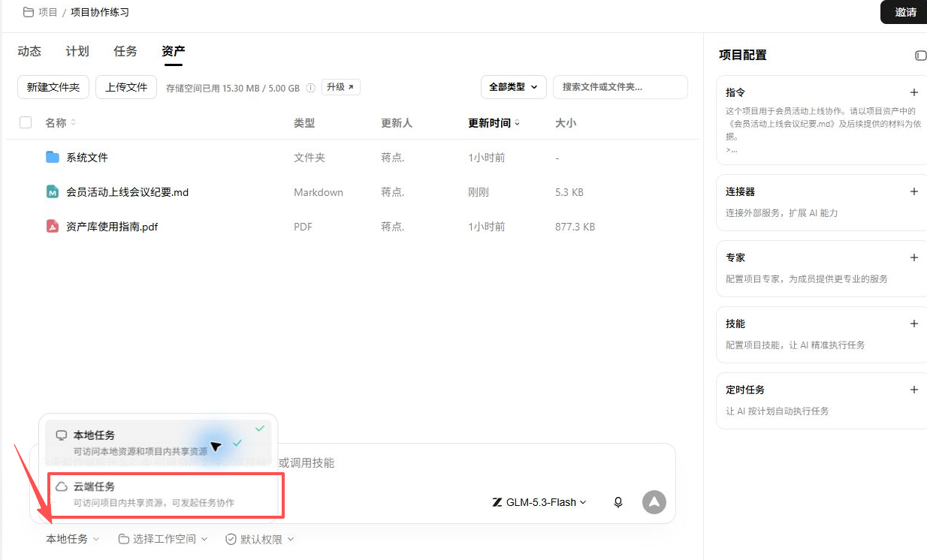Screen dimensions: 927x560
Task: Click the 邀请 button
Action: [905, 12]
